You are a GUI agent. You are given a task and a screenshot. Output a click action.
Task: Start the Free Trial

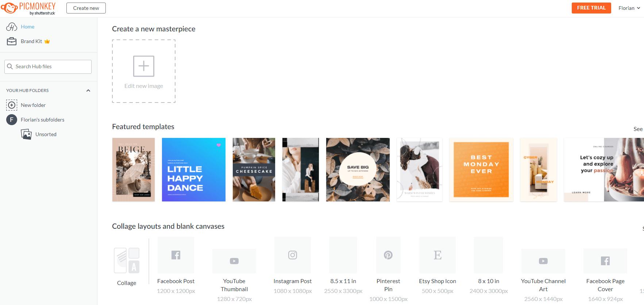(591, 7)
